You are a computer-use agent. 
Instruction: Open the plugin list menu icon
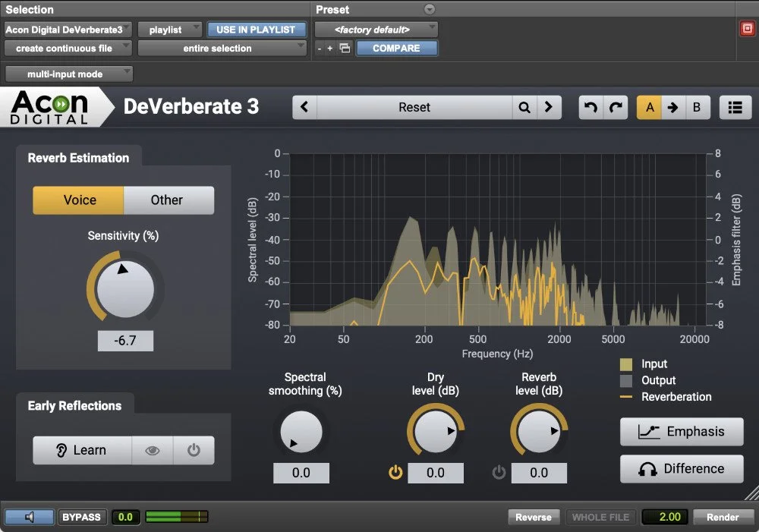[735, 107]
